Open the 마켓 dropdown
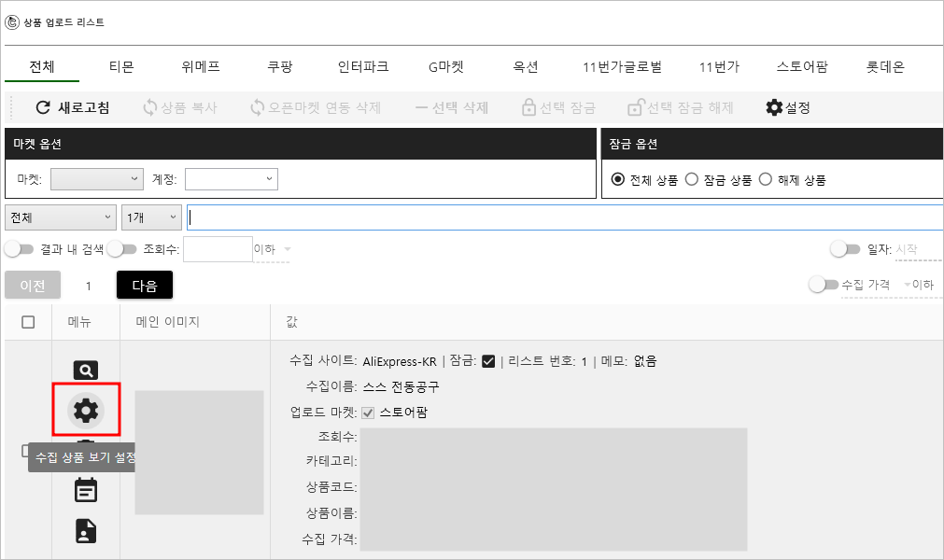This screenshot has width=944, height=560. (x=97, y=178)
